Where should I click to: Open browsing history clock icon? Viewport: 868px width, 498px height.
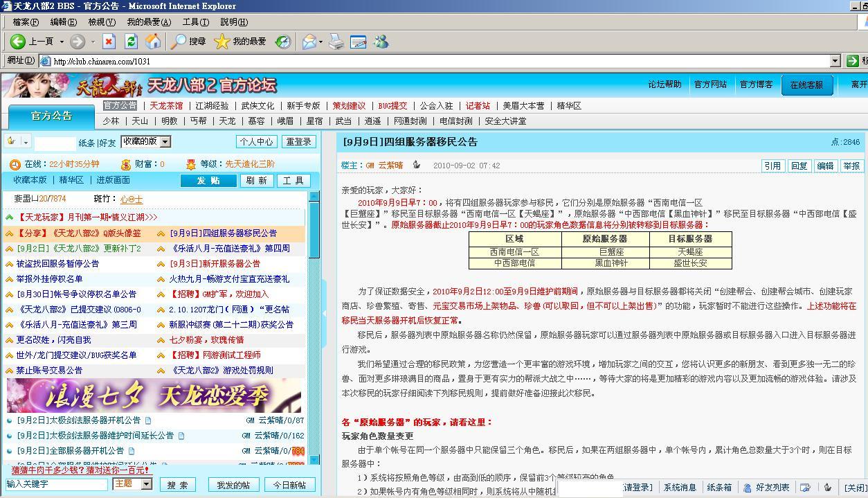[x=283, y=42]
